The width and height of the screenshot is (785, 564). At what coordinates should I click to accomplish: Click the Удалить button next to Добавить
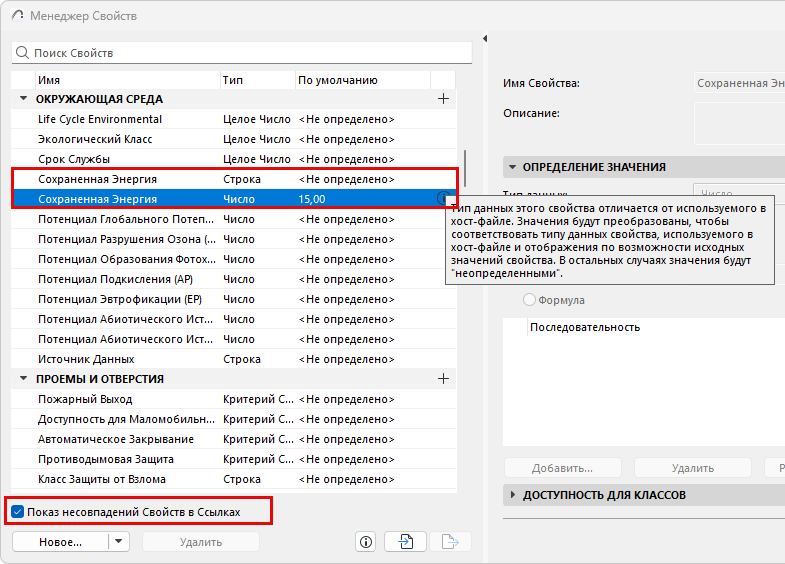[693, 468]
